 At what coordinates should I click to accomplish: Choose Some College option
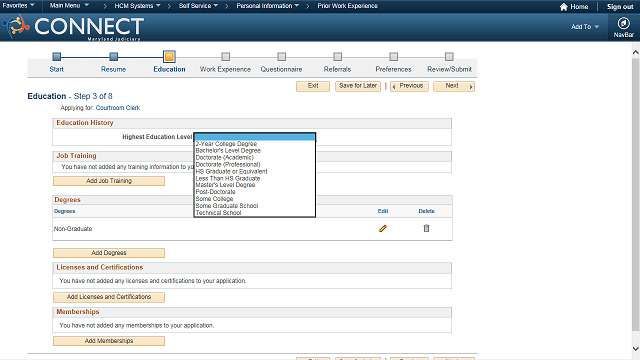tap(255, 199)
